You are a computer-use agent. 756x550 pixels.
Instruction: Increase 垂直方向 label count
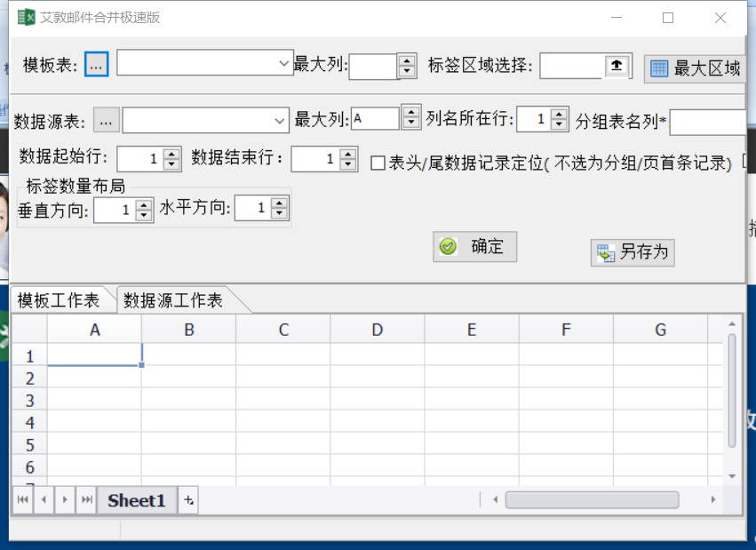tap(144, 204)
